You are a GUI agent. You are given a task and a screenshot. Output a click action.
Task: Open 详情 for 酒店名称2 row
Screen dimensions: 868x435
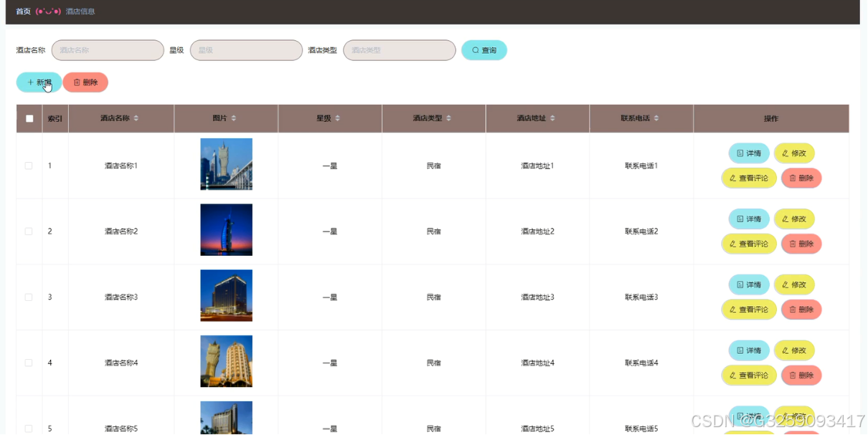point(749,219)
